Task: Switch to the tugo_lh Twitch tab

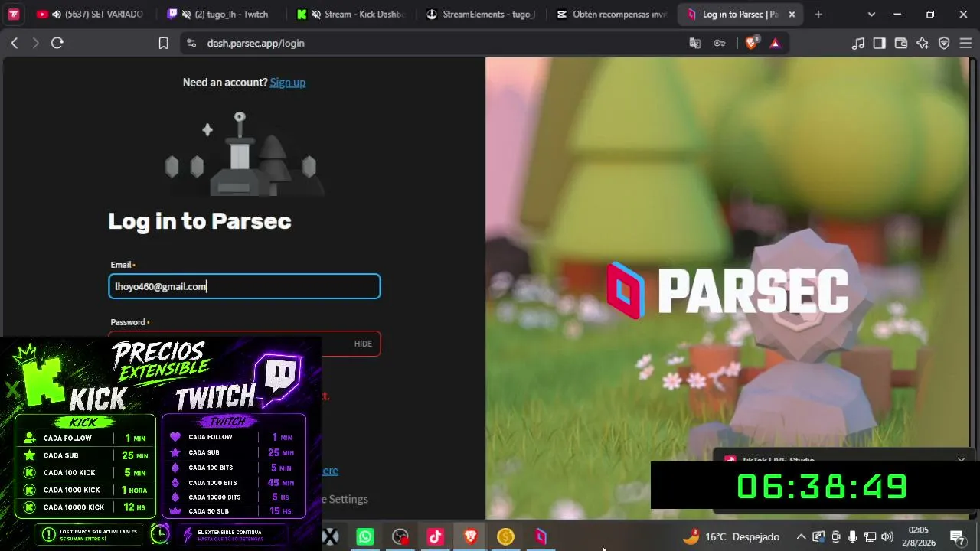Action: click(218, 14)
